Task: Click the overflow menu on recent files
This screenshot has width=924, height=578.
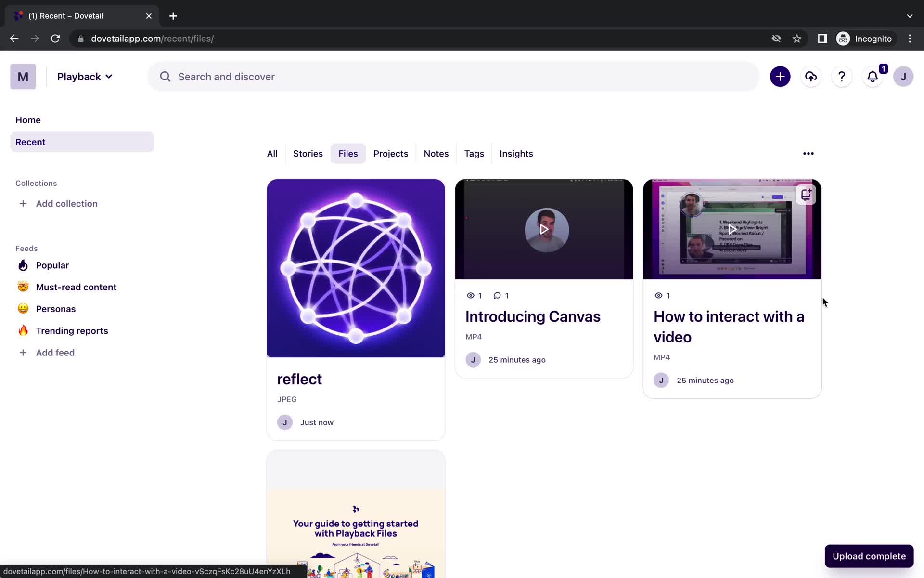Action: point(808,153)
